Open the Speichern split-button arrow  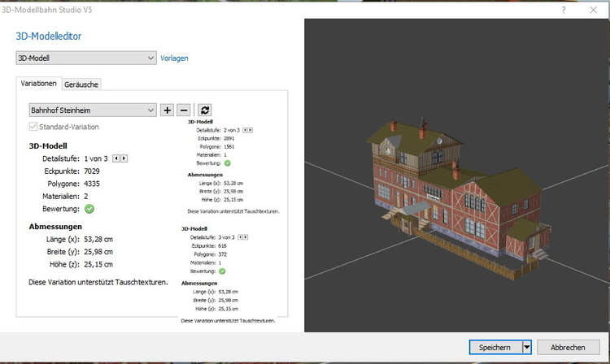(527, 347)
